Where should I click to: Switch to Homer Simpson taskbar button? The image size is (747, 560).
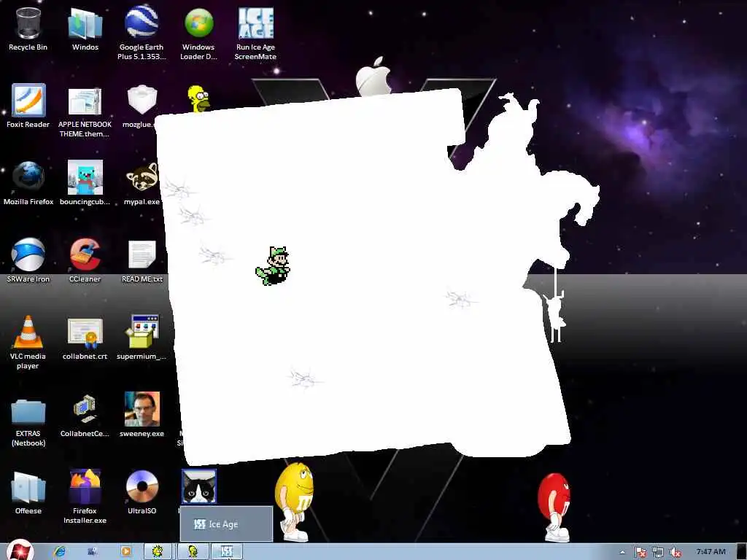(x=193, y=551)
